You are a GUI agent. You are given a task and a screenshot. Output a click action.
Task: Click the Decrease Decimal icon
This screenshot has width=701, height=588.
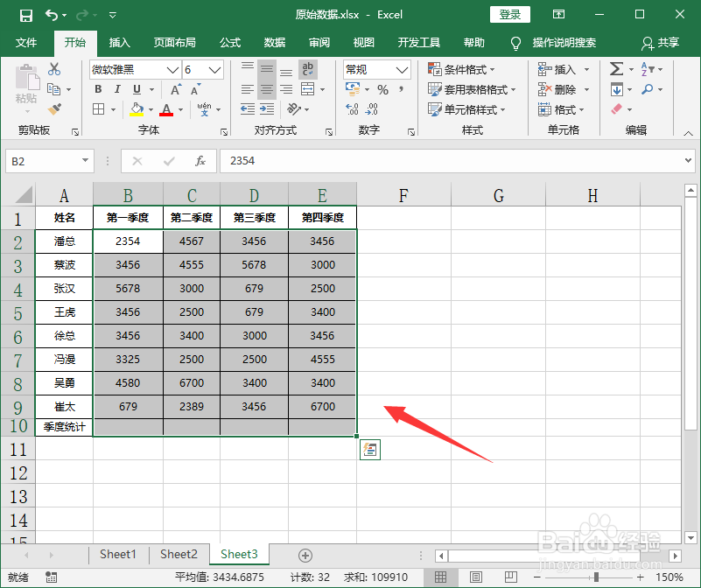pos(372,109)
